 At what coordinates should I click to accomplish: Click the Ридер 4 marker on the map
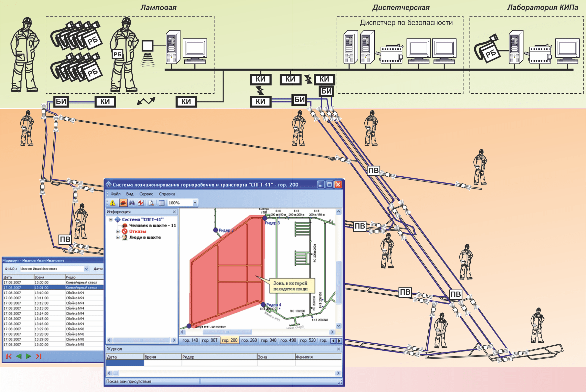pyautogui.click(x=263, y=304)
